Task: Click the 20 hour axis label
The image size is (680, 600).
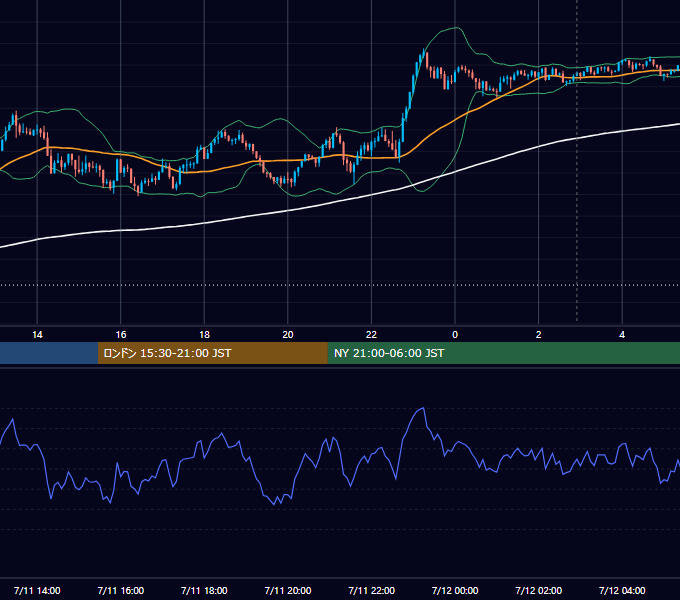Action: point(288,335)
